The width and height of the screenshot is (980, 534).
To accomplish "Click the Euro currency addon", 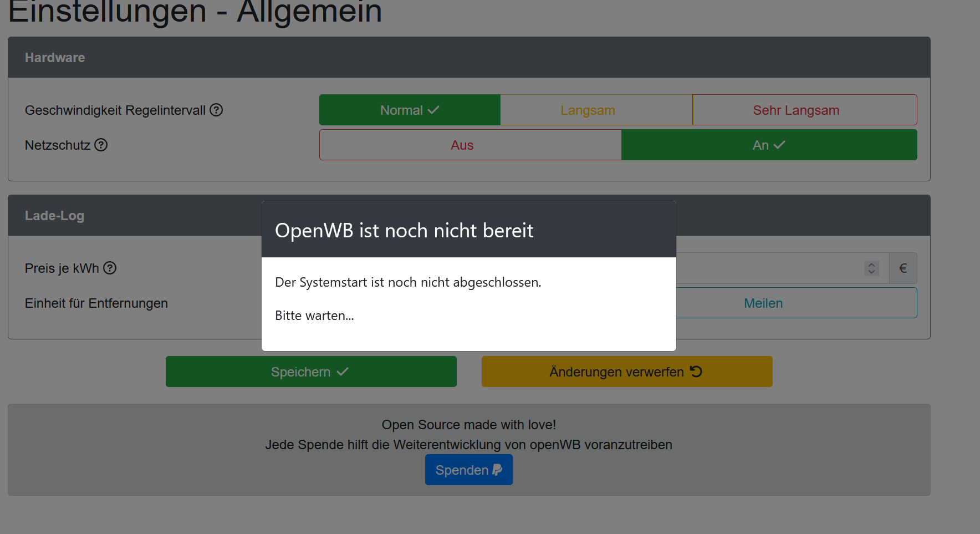I will click(903, 268).
